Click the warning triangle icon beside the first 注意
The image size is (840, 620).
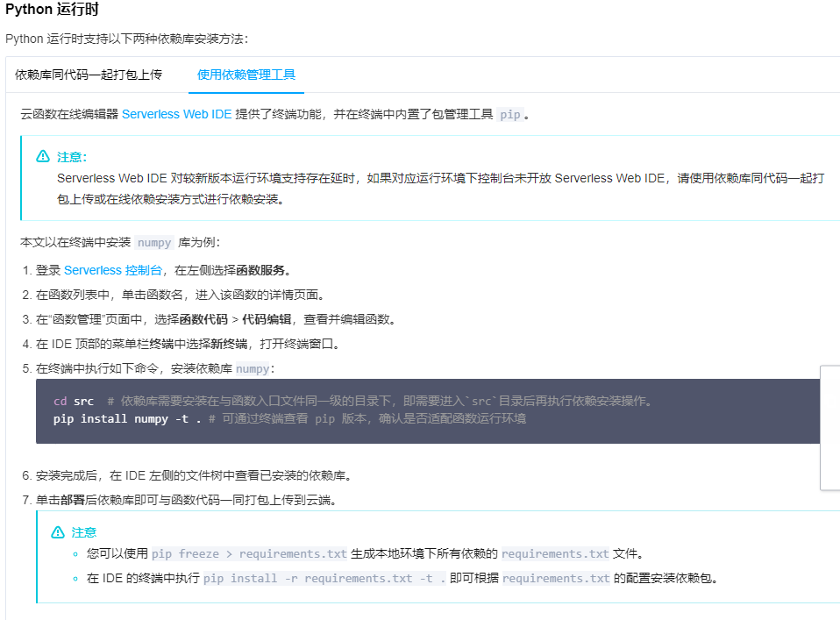click(42, 156)
